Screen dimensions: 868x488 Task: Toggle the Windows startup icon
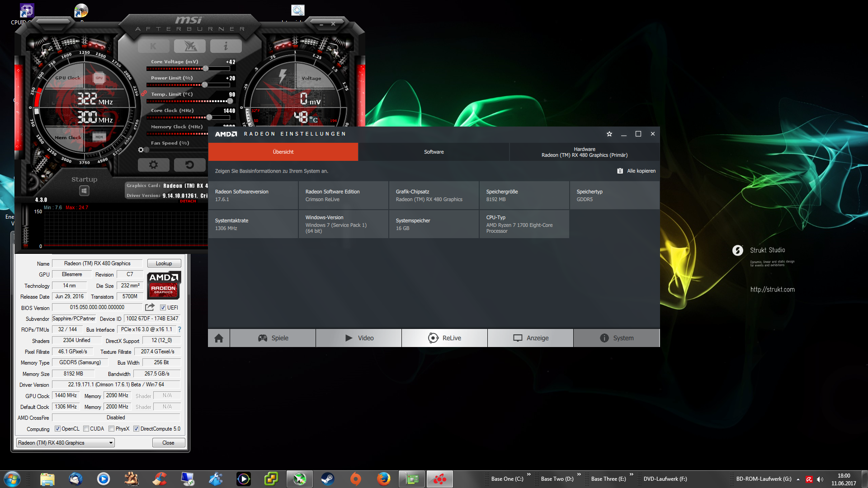point(84,191)
